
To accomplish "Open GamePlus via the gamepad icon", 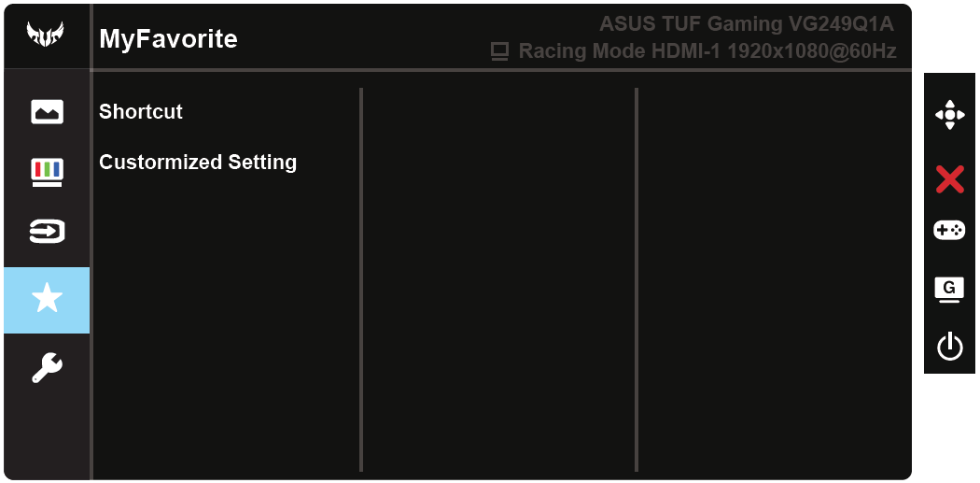I will click(949, 230).
